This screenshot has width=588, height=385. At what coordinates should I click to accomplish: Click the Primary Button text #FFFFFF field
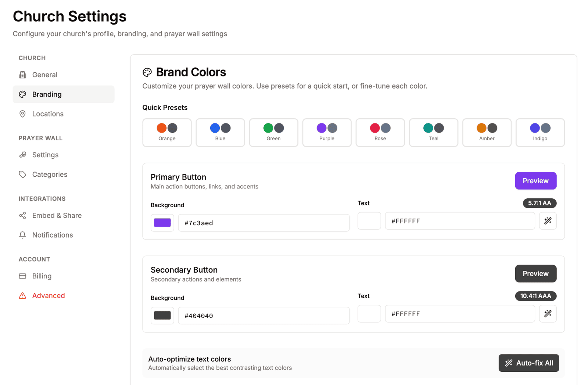pyautogui.click(x=460, y=221)
